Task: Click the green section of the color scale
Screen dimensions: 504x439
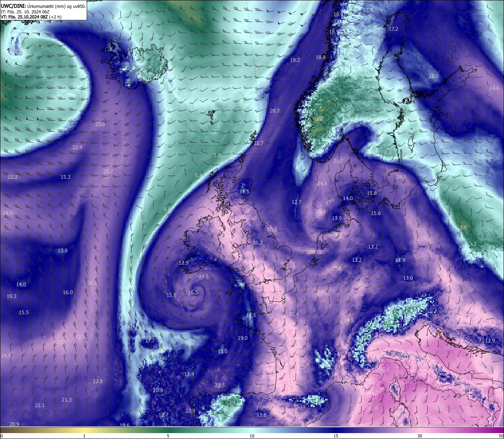Action: [168, 430]
